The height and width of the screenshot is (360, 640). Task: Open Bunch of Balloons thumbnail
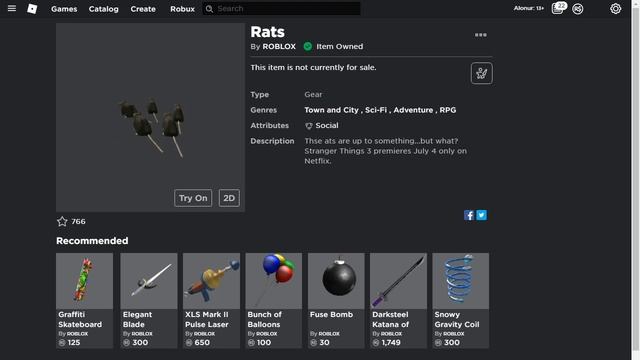coord(274,281)
